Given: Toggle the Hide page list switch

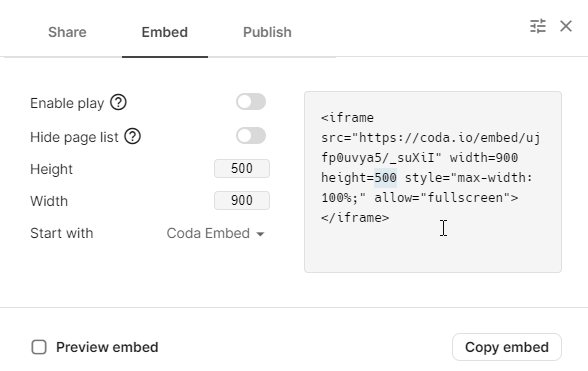Looking at the screenshot, I should point(251,135).
